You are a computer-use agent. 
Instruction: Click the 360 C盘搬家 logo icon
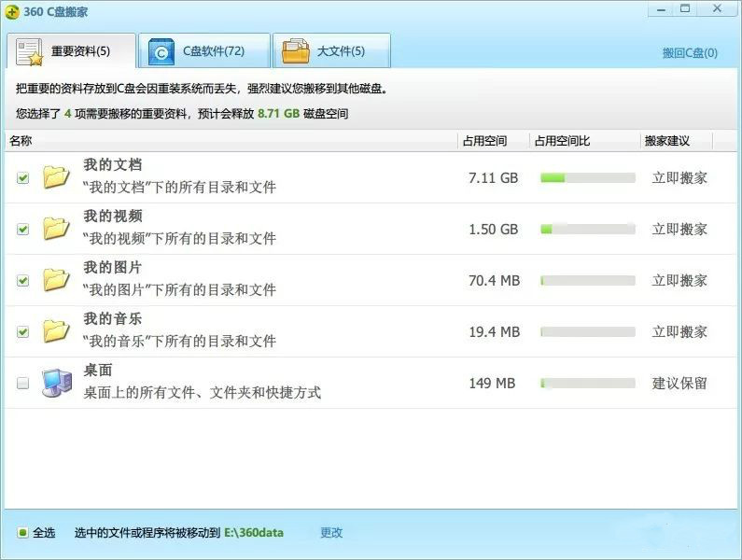[x=12, y=12]
